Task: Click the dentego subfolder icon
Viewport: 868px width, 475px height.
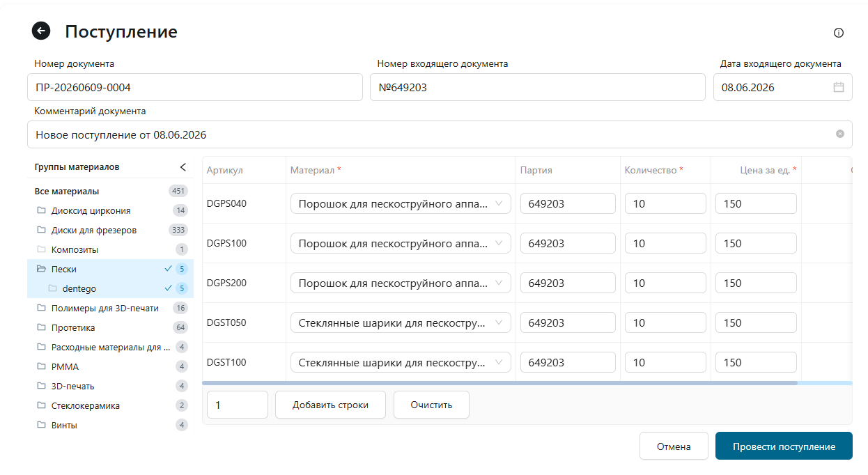Action: click(x=52, y=288)
